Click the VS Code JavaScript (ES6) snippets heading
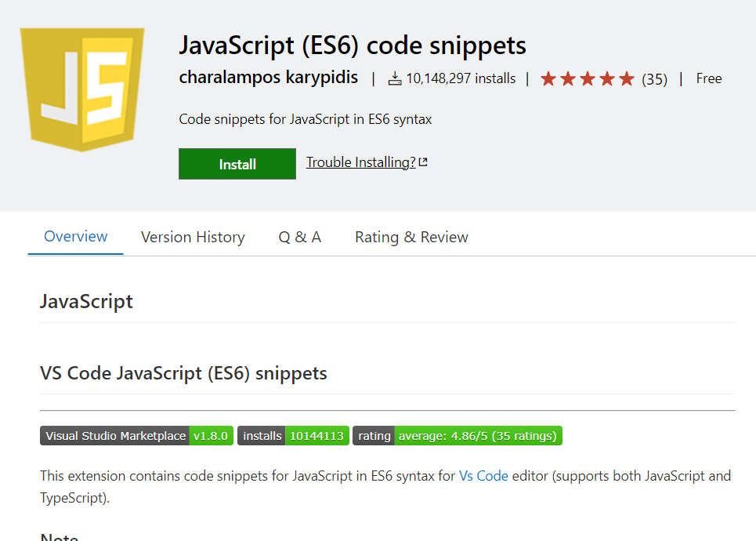This screenshot has width=756, height=541. pos(183,373)
